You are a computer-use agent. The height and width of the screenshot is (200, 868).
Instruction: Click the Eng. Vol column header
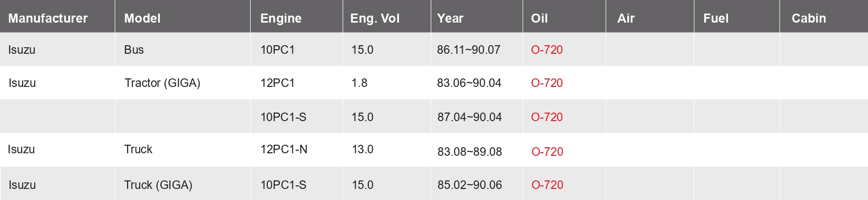[x=375, y=19]
